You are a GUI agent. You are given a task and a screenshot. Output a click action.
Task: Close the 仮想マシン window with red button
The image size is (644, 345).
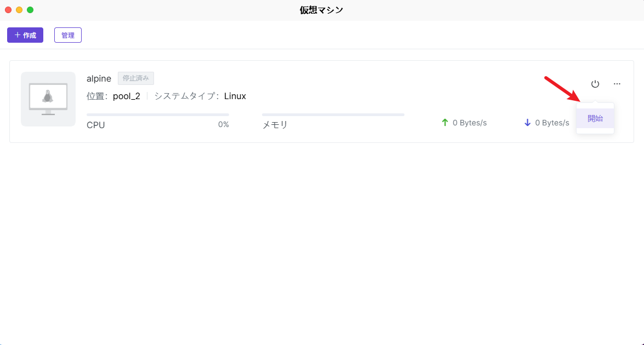point(8,10)
